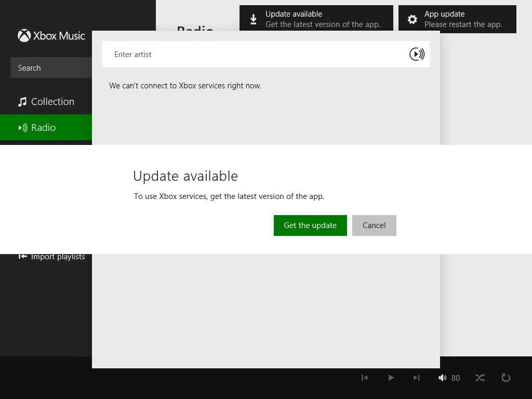Open the Update available notification

(316, 19)
